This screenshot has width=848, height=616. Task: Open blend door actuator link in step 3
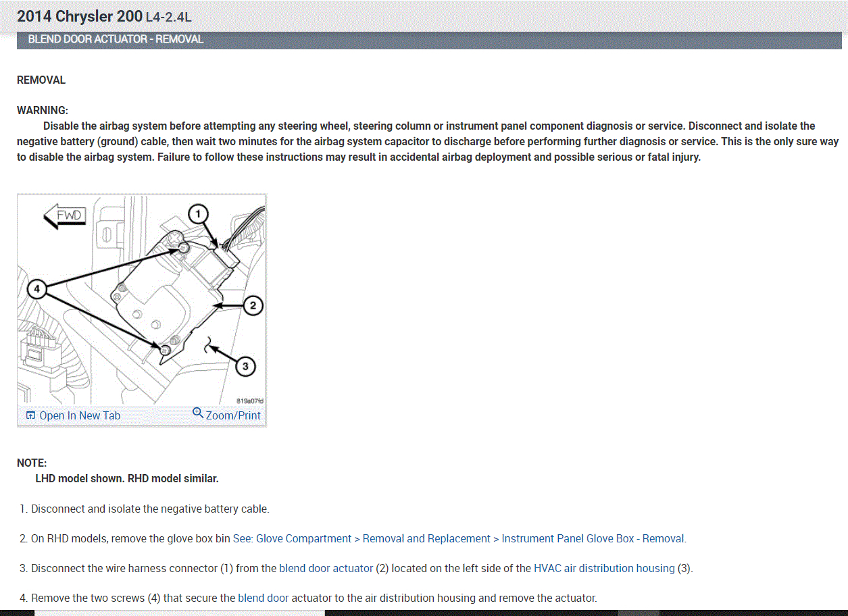tap(326, 569)
